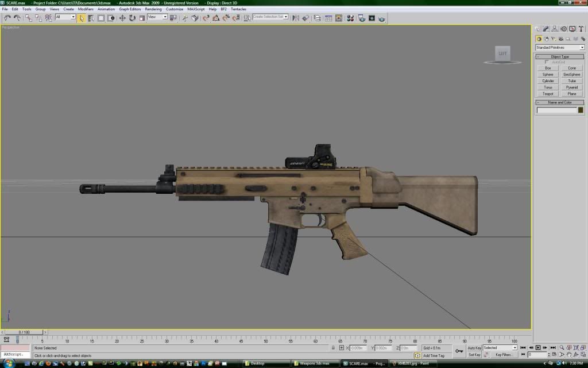Click the object color swatch
588x368 pixels.
coord(581,110)
